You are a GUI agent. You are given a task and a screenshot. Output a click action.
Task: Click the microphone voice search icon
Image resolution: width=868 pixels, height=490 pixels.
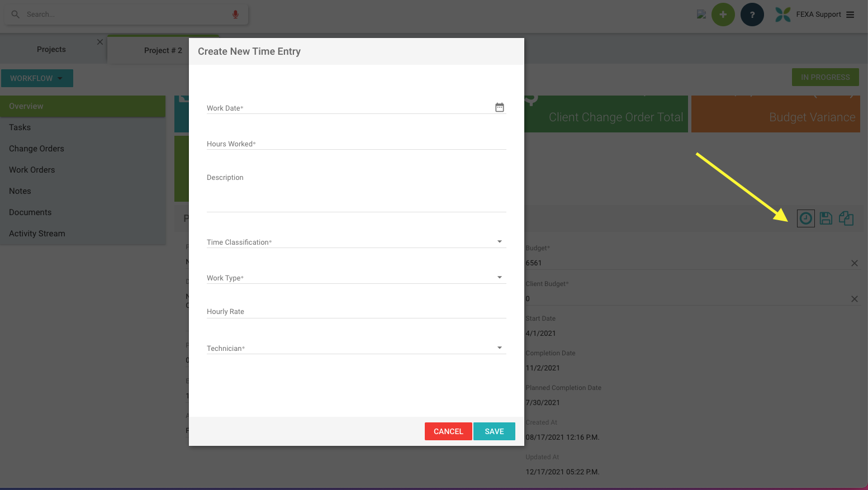(235, 15)
